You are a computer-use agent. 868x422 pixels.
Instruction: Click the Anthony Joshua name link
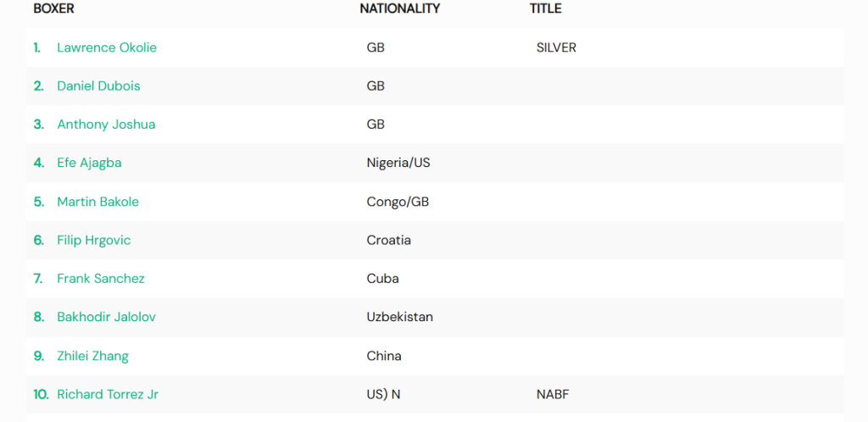106,125
